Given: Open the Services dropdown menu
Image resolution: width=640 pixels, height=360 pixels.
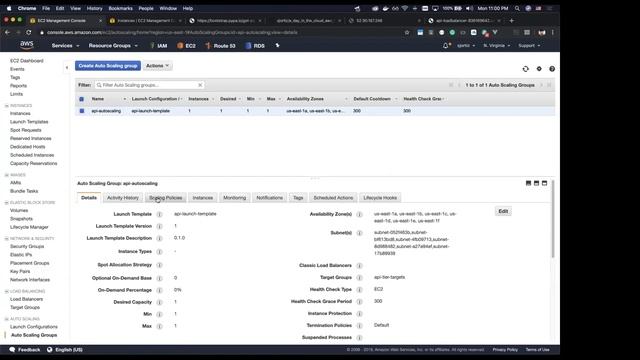Looking at the screenshot, I should (x=65, y=46).
